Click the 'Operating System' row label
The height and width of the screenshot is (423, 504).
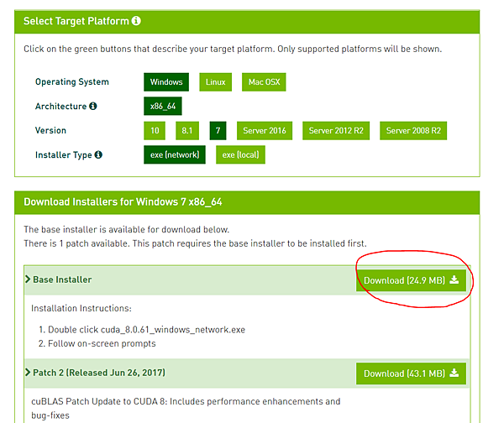coord(72,82)
